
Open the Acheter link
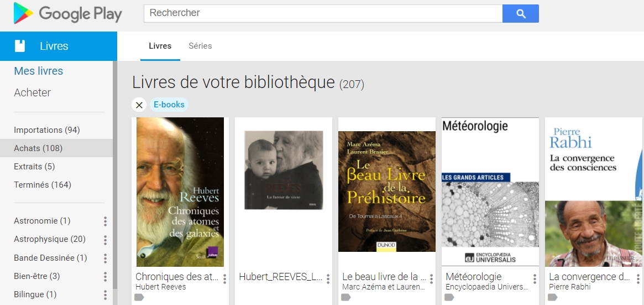coord(33,92)
